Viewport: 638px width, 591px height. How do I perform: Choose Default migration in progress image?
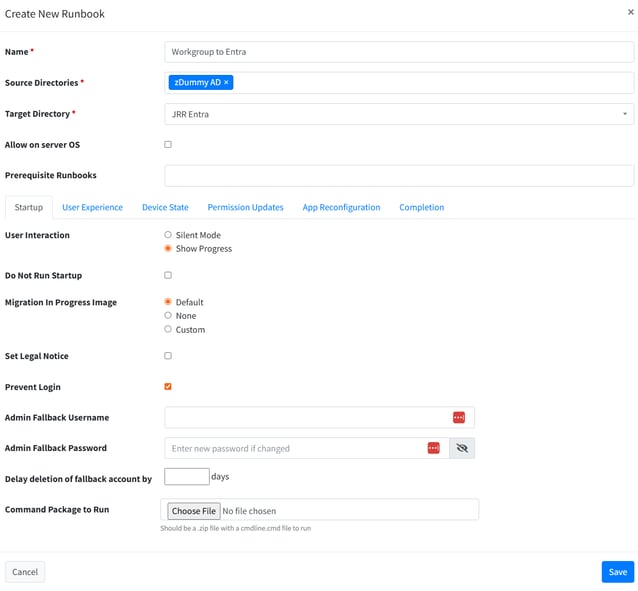pyautogui.click(x=168, y=302)
